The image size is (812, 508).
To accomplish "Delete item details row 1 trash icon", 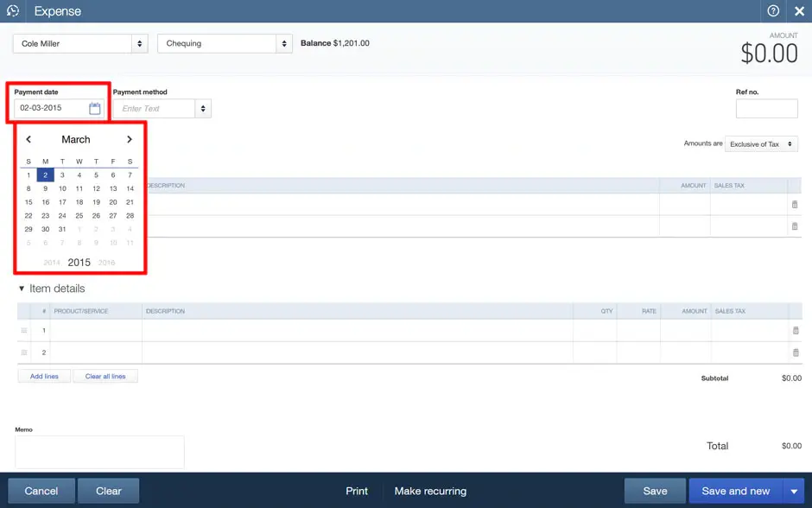I will [x=796, y=330].
